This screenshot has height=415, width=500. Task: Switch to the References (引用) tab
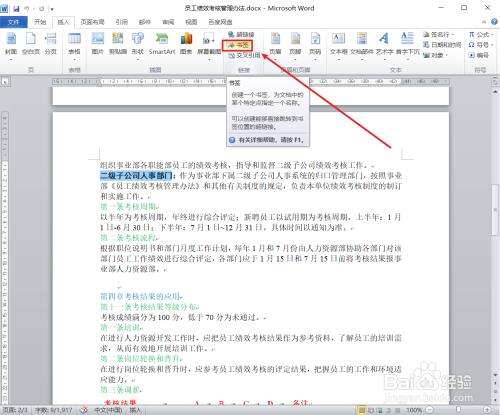(x=122, y=22)
